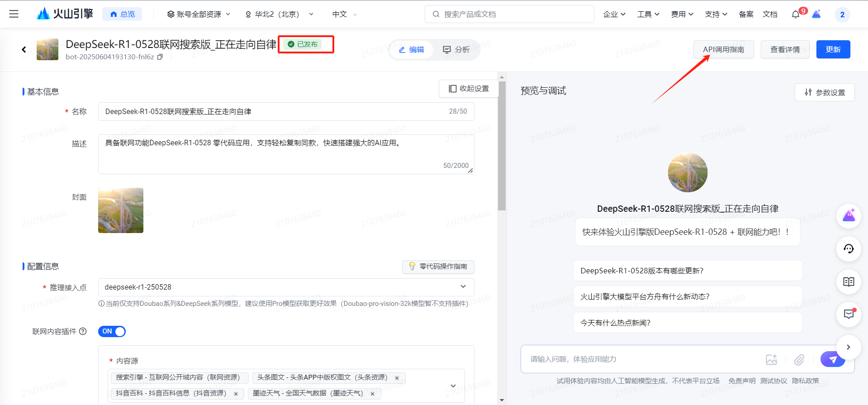Viewport: 868px width, 405px height.
Task: Open the 账号全部资源 dropdown
Action: [199, 14]
